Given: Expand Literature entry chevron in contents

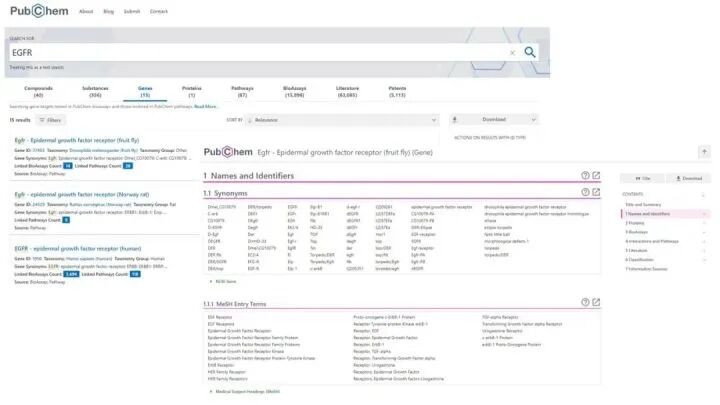Looking at the screenshot, I should [x=704, y=251].
